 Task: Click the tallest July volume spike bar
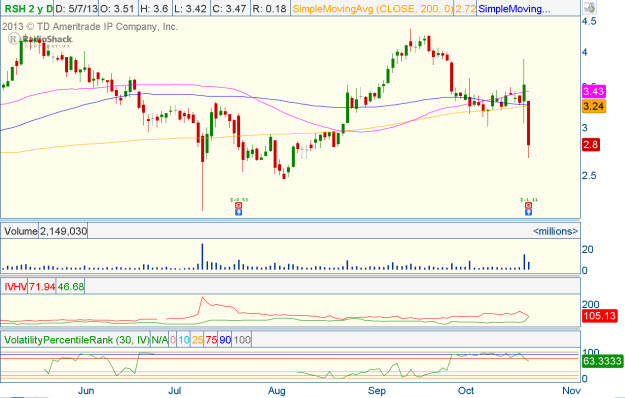click(202, 257)
